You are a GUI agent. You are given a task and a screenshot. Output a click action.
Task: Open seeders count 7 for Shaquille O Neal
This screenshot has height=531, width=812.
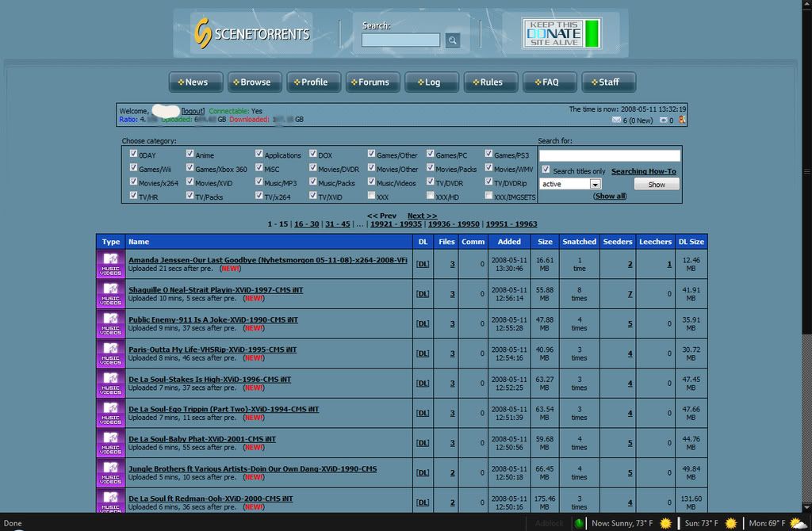pyautogui.click(x=630, y=294)
